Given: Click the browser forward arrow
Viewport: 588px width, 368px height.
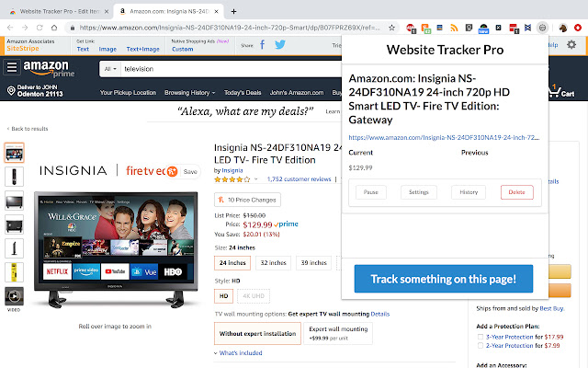Looking at the screenshot, I should [25, 28].
